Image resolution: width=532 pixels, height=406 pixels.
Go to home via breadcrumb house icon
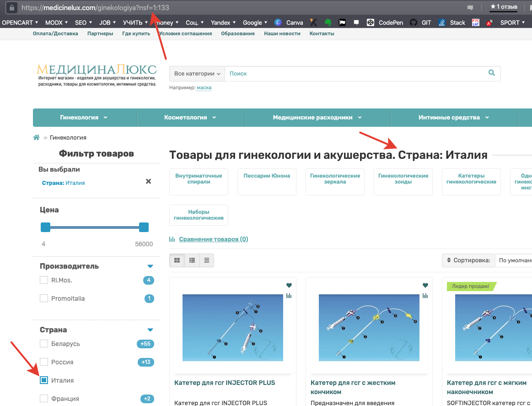pyautogui.click(x=36, y=137)
